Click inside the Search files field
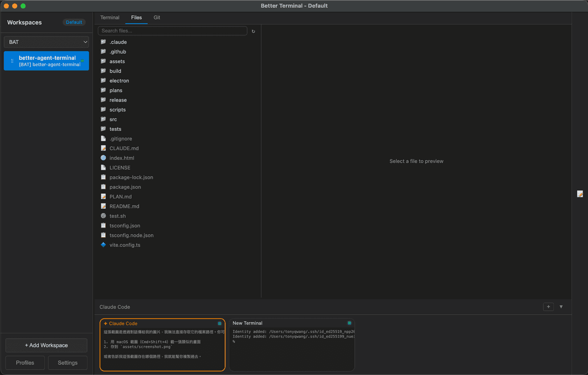This screenshot has width=588, height=375. 172,31
